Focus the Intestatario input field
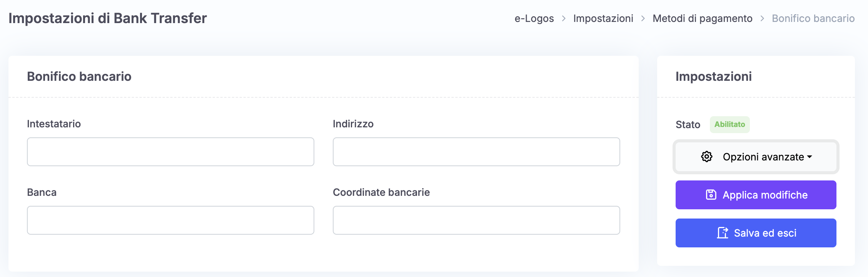The image size is (868, 277). (170, 152)
